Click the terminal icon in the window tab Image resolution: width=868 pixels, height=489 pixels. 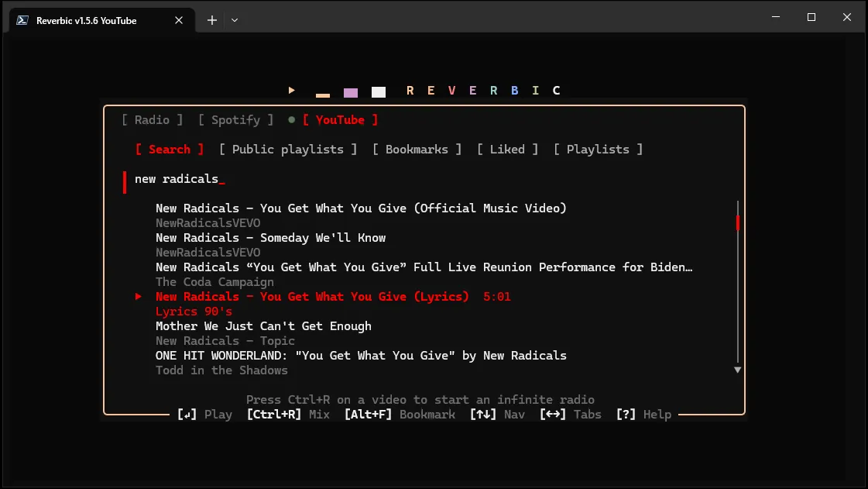coord(22,20)
